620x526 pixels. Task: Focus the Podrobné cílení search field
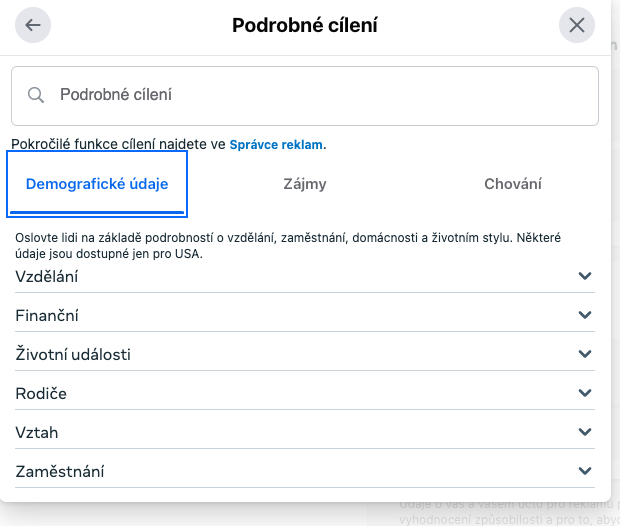pyautogui.click(x=305, y=96)
